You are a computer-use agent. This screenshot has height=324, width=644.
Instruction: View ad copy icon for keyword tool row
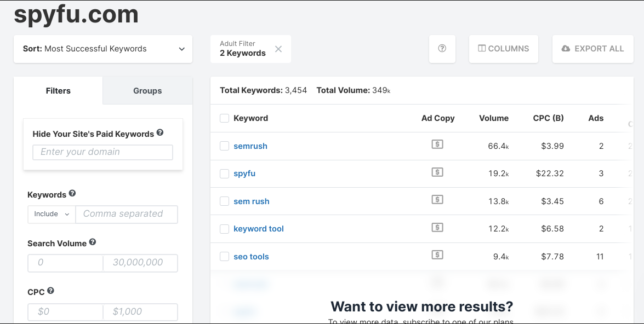point(437,228)
